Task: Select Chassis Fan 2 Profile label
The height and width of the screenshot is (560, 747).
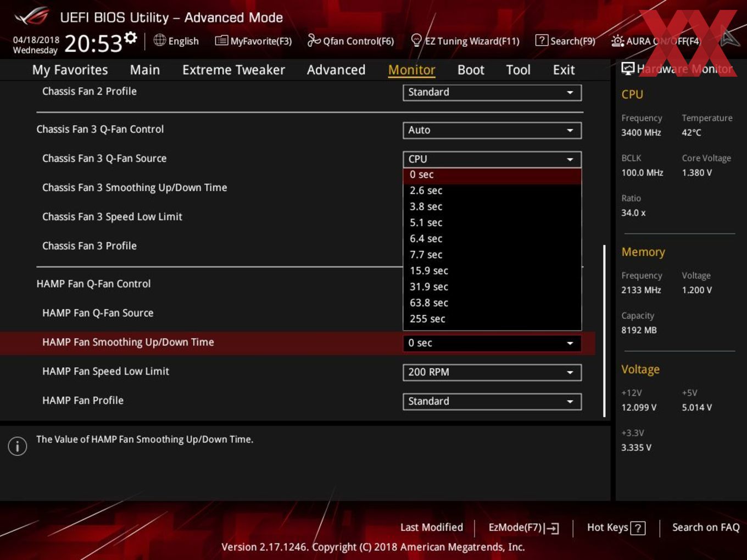Action: click(90, 91)
